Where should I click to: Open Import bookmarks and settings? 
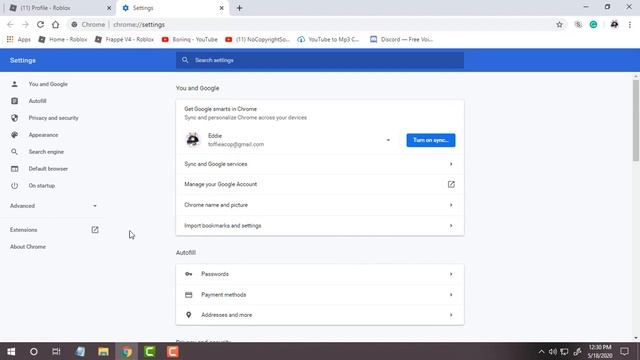tap(320, 226)
